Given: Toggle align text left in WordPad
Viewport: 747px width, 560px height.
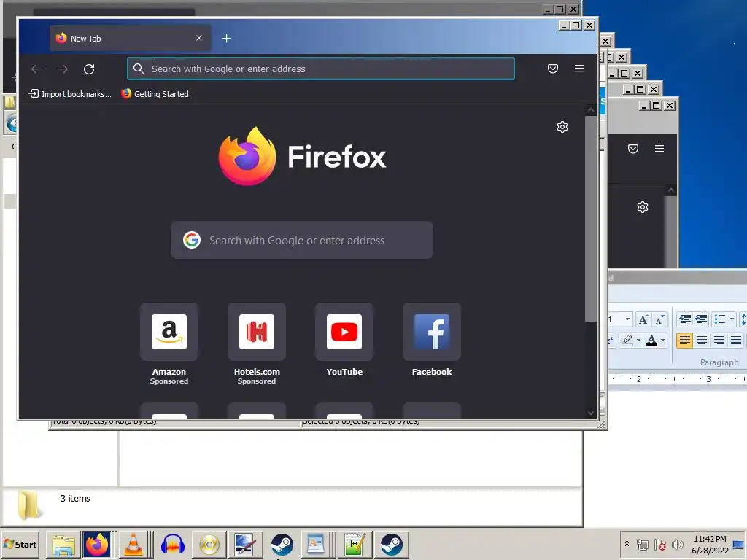Looking at the screenshot, I should point(684,340).
